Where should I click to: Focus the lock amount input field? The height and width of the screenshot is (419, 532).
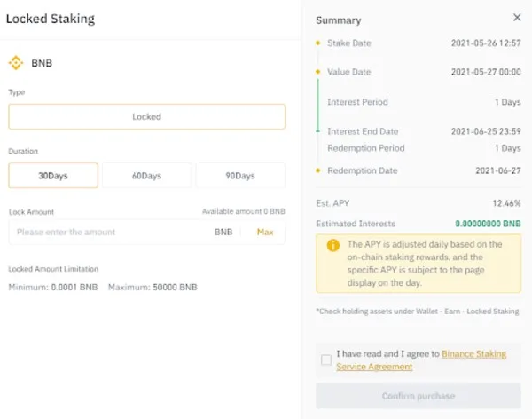coord(106,232)
